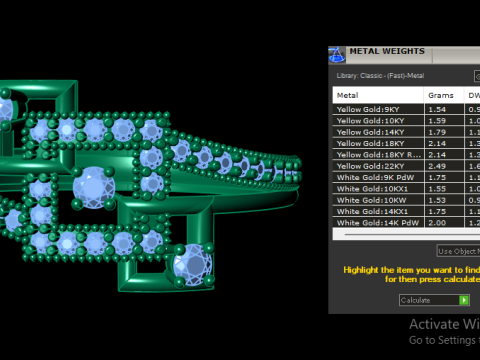480x360 pixels.
Task: Click the 1.59 grams value
Action: [x=437, y=121]
